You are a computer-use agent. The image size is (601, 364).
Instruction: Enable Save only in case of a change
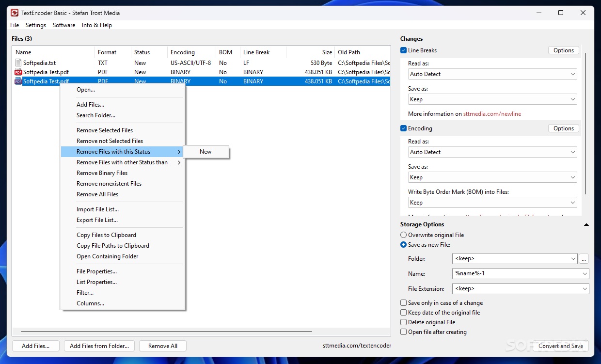click(x=404, y=303)
